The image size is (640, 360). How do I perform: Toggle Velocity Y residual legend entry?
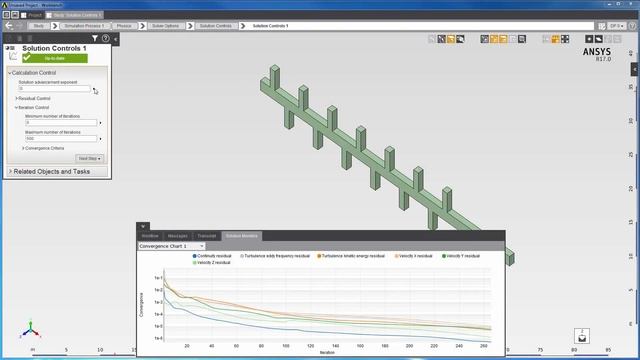tap(461, 256)
